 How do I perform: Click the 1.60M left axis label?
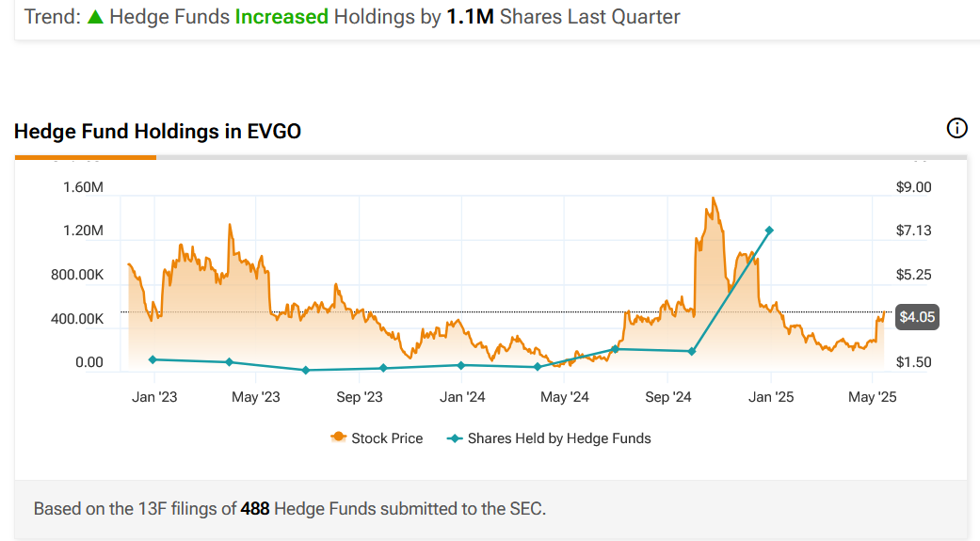83,187
